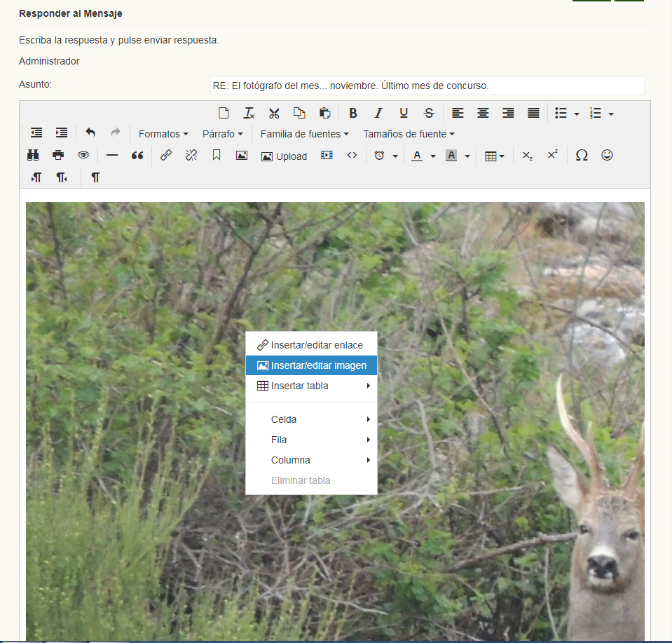Click in the Asunto subject field
The height and width of the screenshot is (643, 672).
[x=427, y=86]
